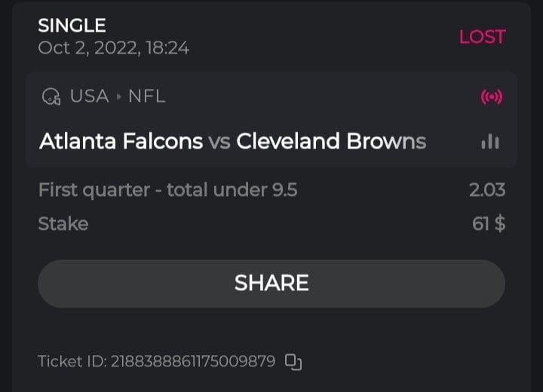Click the Cleveland Browns team name
This screenshot has width=543, height=392.
click(x=331, y=142)
